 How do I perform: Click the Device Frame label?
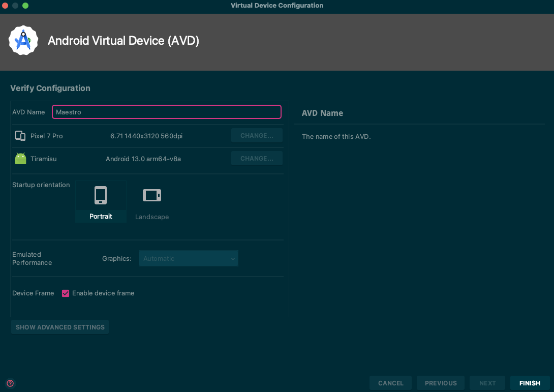coord(33,293)
